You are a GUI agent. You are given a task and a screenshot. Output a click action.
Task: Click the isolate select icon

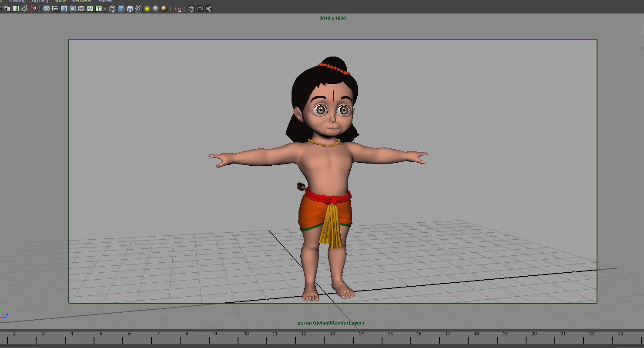pos(178,9)
